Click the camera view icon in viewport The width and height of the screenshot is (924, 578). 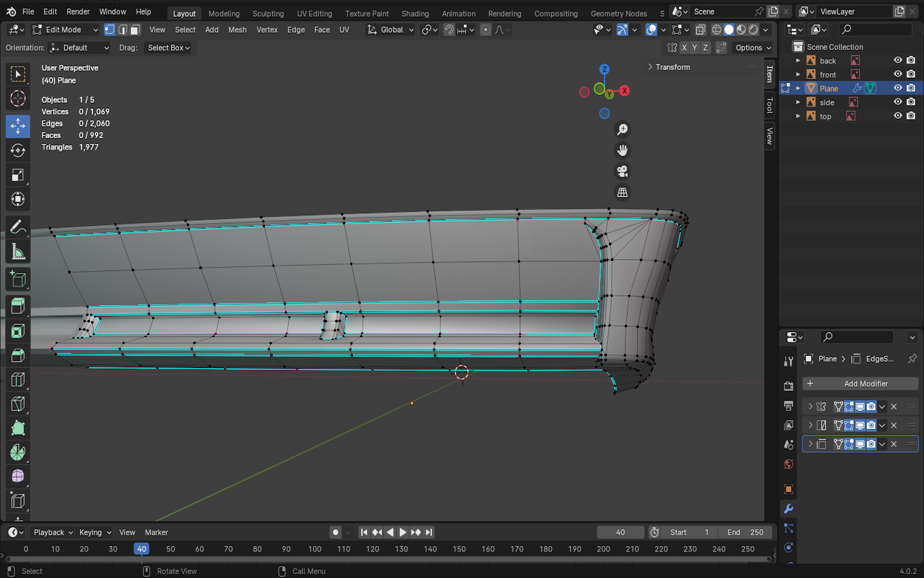(x=622, y=171)
